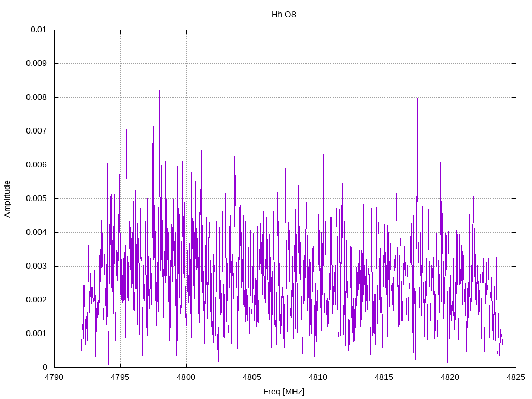Click the 0.008 amplitude peak near 4817.5 MHz
532x399 pixels.
click(x=417, y=99)
